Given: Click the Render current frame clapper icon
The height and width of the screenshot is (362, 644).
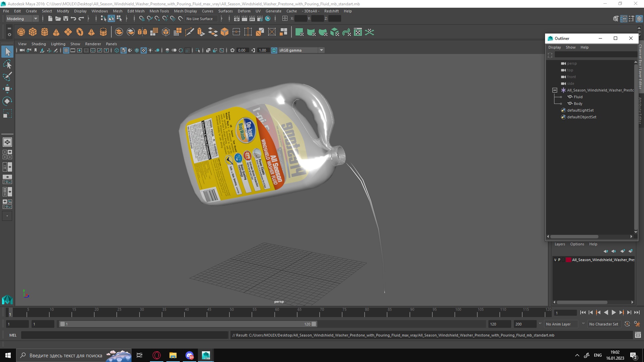Looking at the screenshot, I should pyautogui.click(x=244, y=19).
